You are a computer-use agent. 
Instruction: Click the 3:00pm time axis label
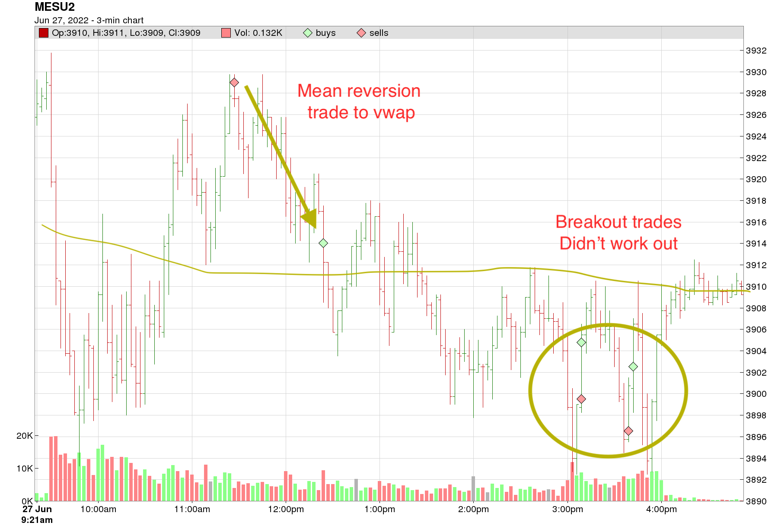click(568, 509)
